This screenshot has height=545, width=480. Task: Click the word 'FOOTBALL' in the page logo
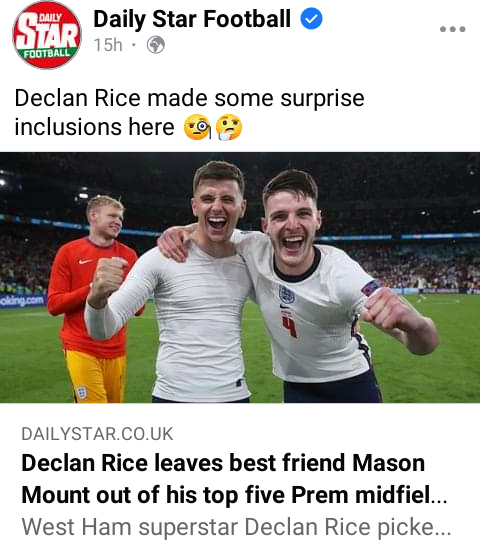(47, 53)
